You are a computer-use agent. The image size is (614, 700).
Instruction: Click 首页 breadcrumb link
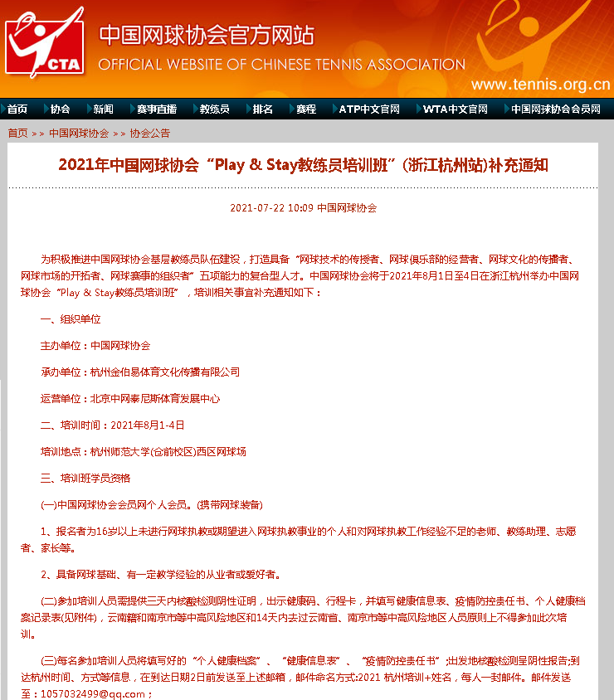tap(18, 133)
